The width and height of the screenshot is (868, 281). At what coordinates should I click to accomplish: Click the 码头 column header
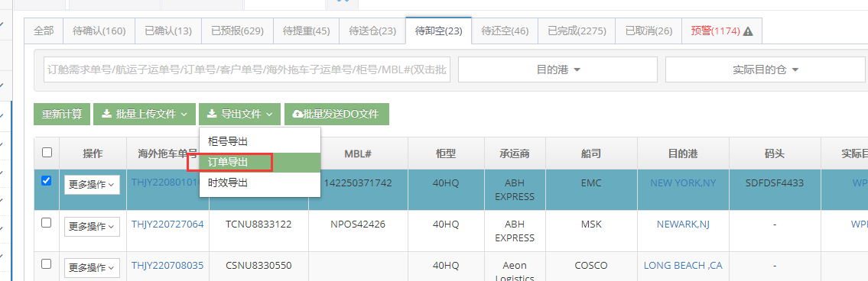tap(775, 153)
